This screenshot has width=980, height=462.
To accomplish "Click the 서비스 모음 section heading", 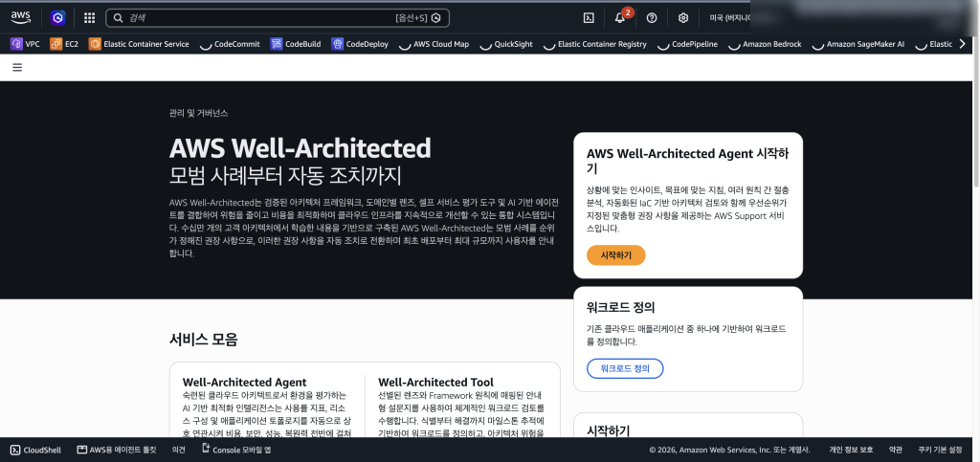I will [204, 340].
